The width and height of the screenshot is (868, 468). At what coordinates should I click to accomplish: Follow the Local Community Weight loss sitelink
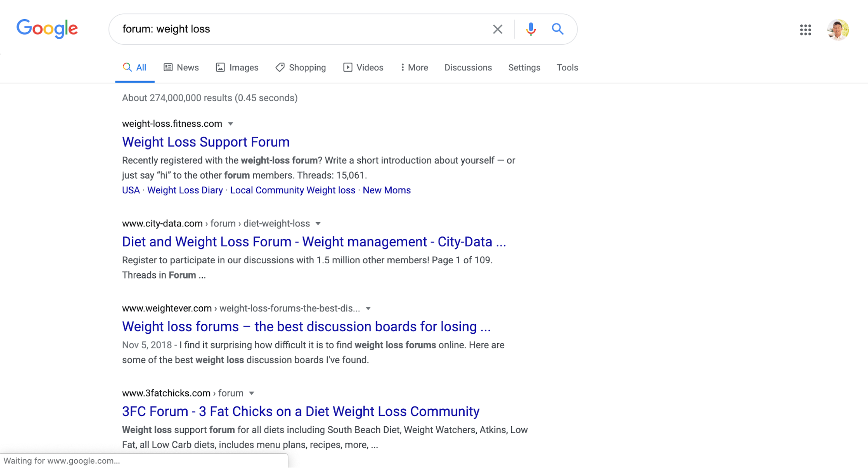[x=293, y=190]
